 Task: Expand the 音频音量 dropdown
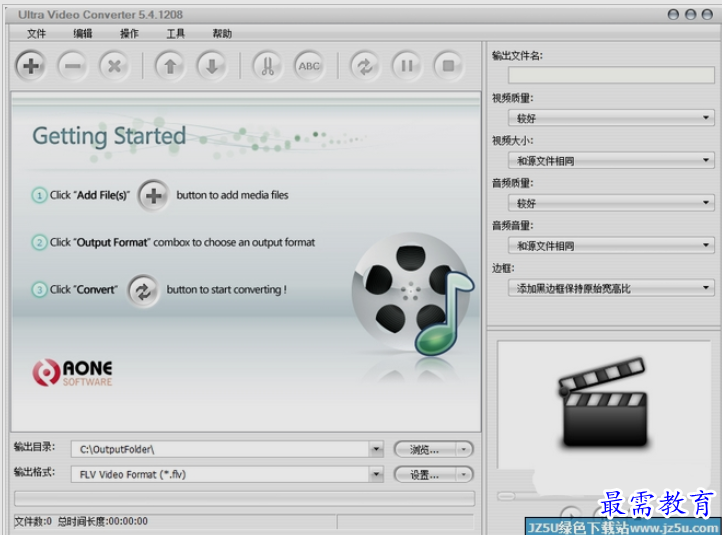[611, 245]
